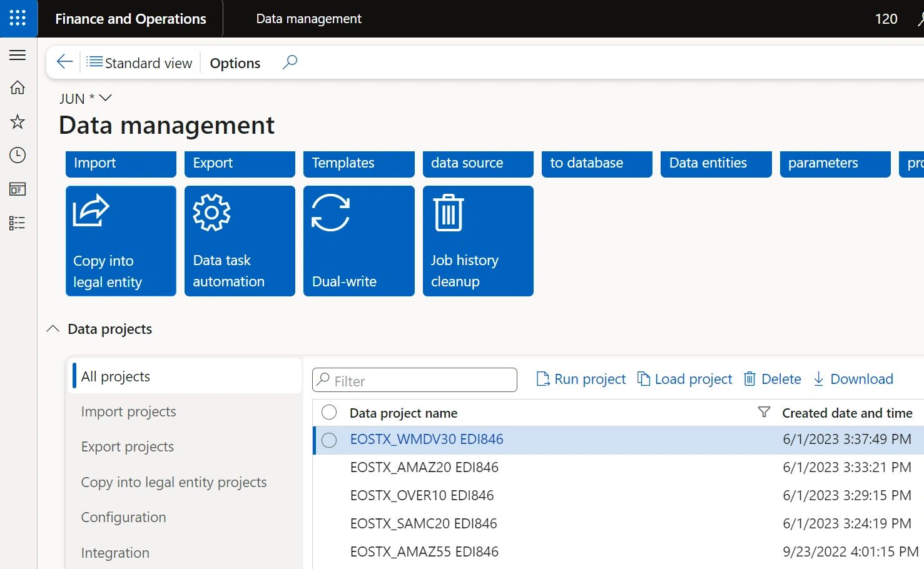Click the back arrow
This screenshot has width=924, height=569.
point(64,61)
